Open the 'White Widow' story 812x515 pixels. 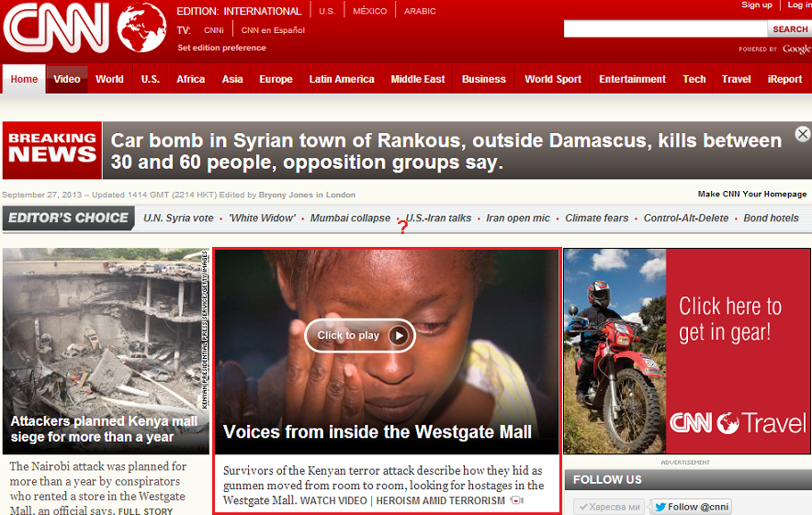[262, 218]
